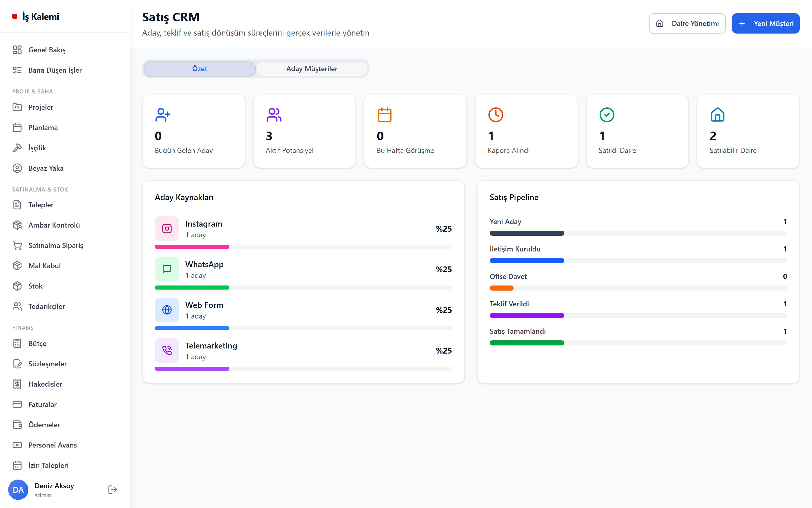The image size is (812, 508).
Task: Click the WhatsApp chat bubble icon
Action: coord(167,269)
